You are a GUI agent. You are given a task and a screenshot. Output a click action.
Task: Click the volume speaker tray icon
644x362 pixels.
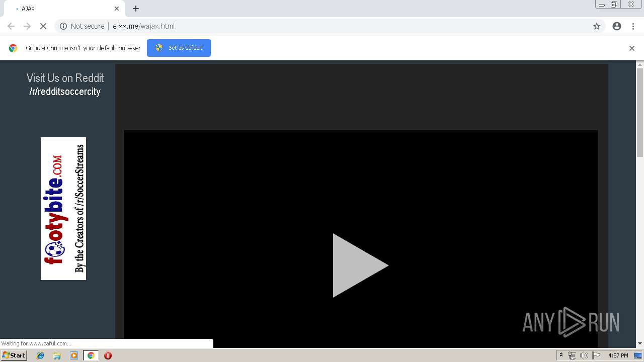[584, 355]
